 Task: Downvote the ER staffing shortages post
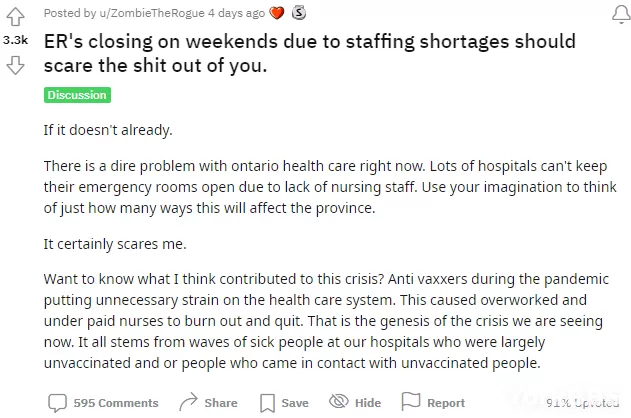[x=15, y=65]
